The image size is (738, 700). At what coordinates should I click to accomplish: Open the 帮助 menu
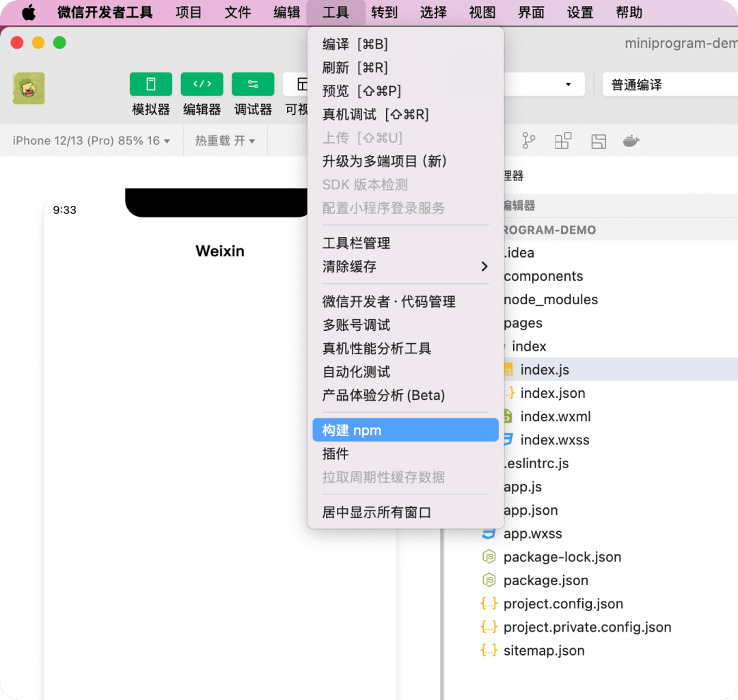pyautogui.click(x=629, y=13)
